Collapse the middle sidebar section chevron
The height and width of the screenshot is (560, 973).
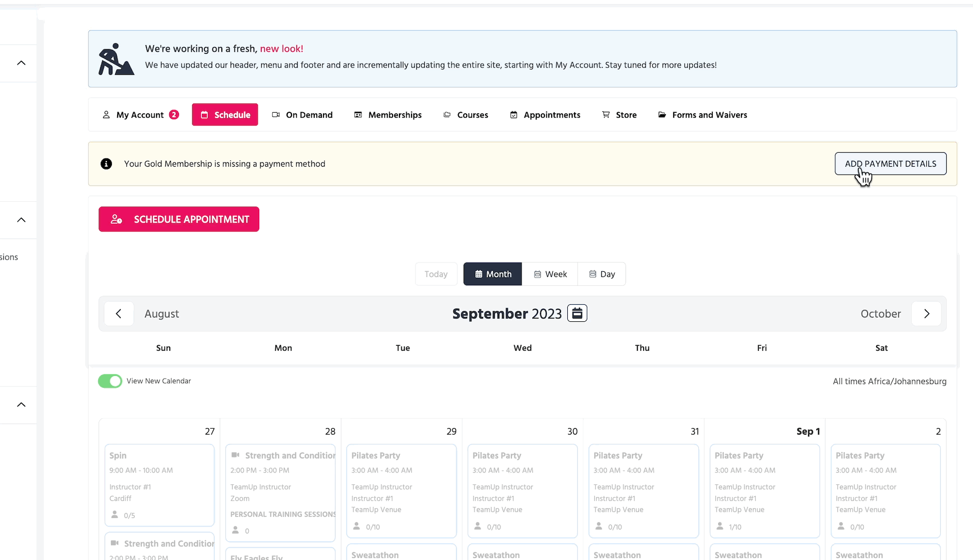point(21,220)
